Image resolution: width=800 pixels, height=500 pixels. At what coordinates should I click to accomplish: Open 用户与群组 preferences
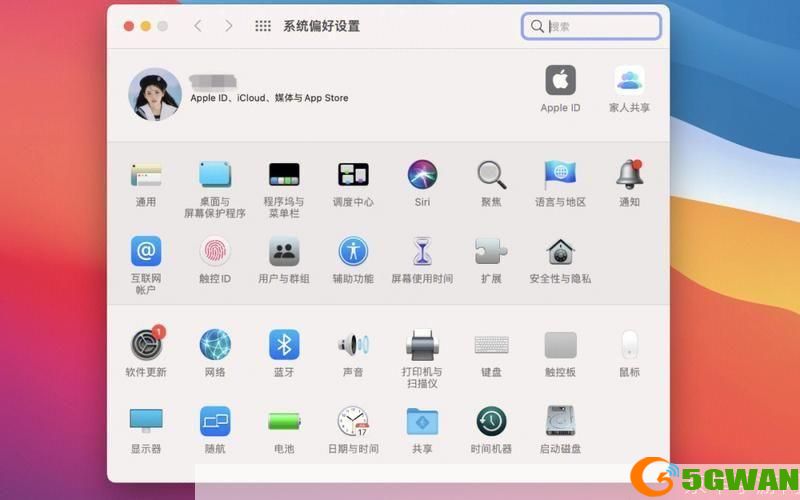click(x=284, y=251)
